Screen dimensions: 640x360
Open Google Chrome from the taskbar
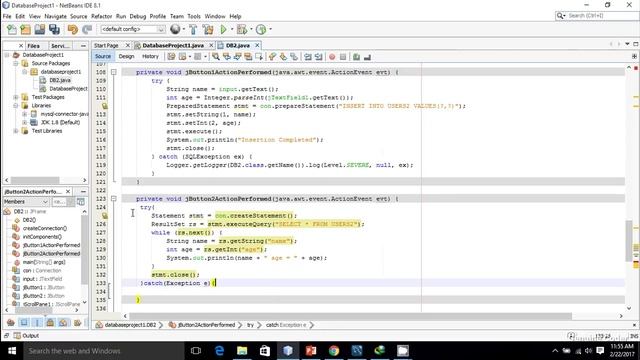[334, 351]
